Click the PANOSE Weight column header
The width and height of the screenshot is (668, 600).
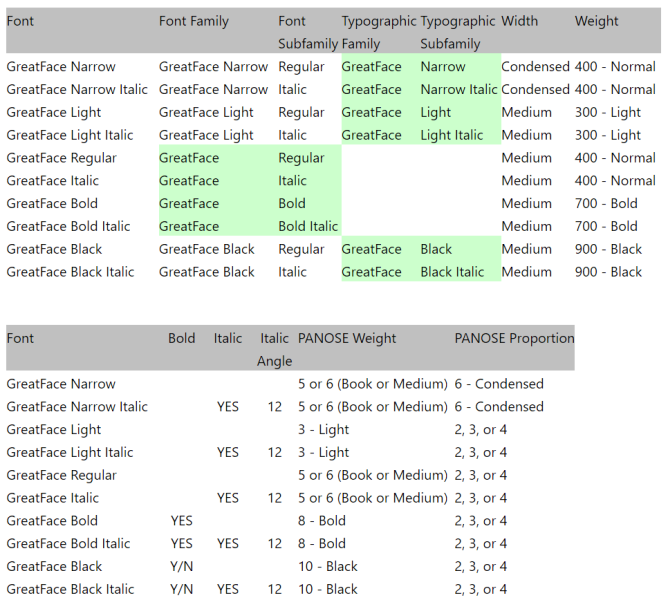[x=346, y=338]
